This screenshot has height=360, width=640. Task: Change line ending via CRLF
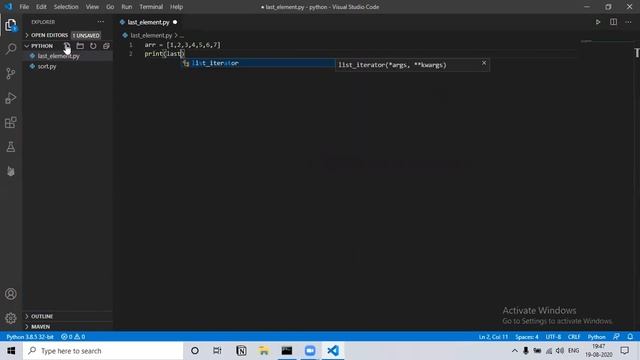click(x=574, y=337)
